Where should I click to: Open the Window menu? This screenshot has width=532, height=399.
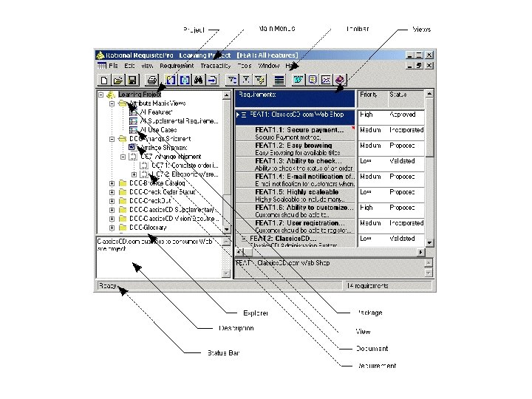point(269,66)
